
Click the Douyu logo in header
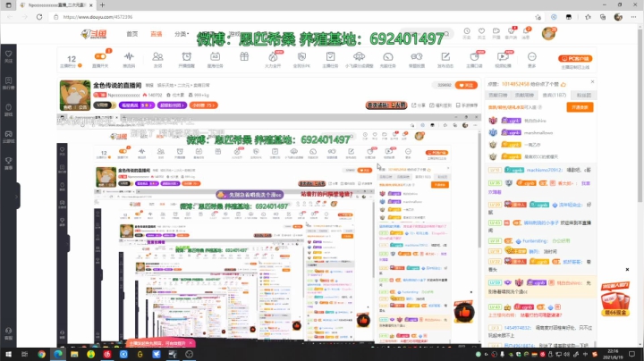click(94, 34)
